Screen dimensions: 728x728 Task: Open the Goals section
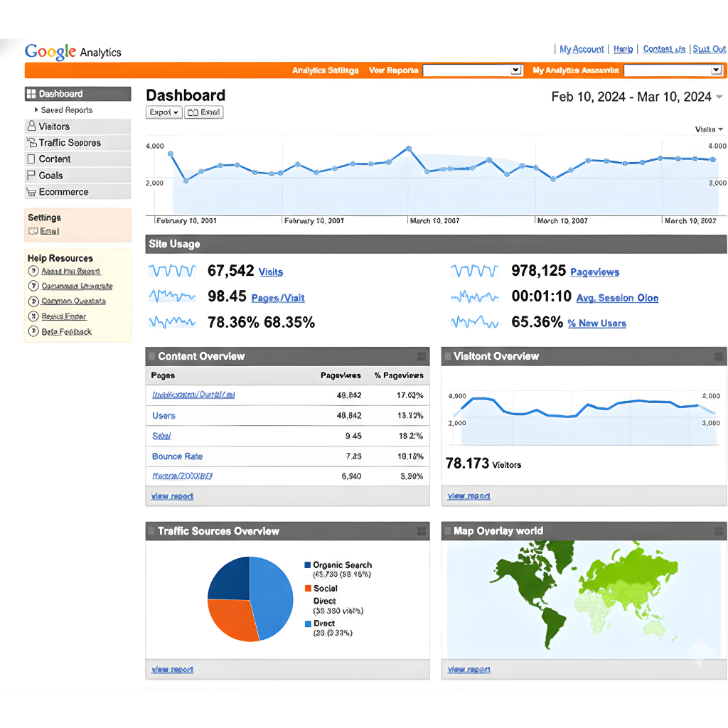77,176
